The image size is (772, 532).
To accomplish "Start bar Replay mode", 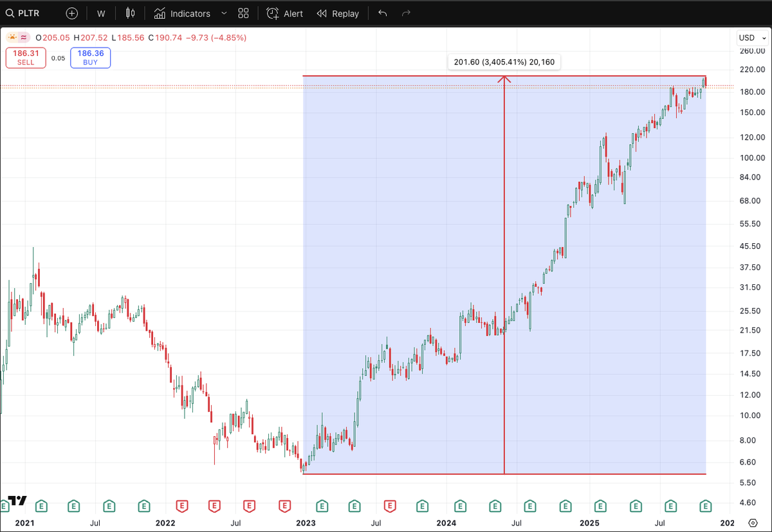I will tap(338, 14).
